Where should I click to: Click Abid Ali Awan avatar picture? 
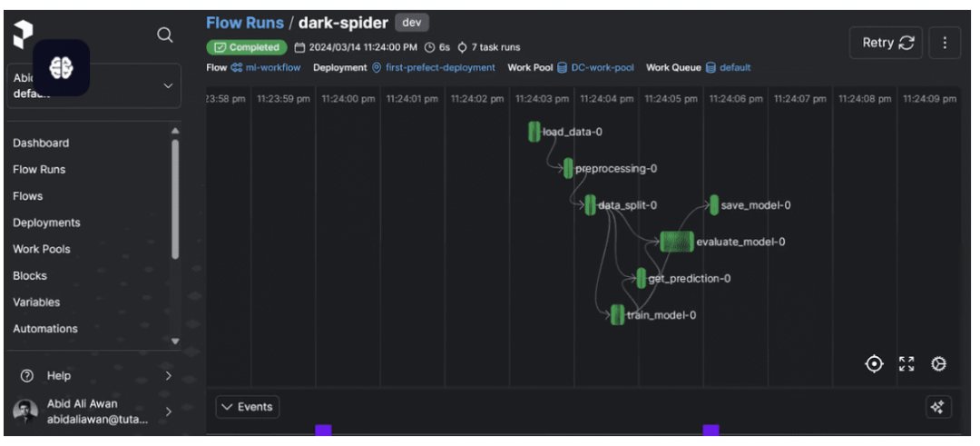coord(25,411)
